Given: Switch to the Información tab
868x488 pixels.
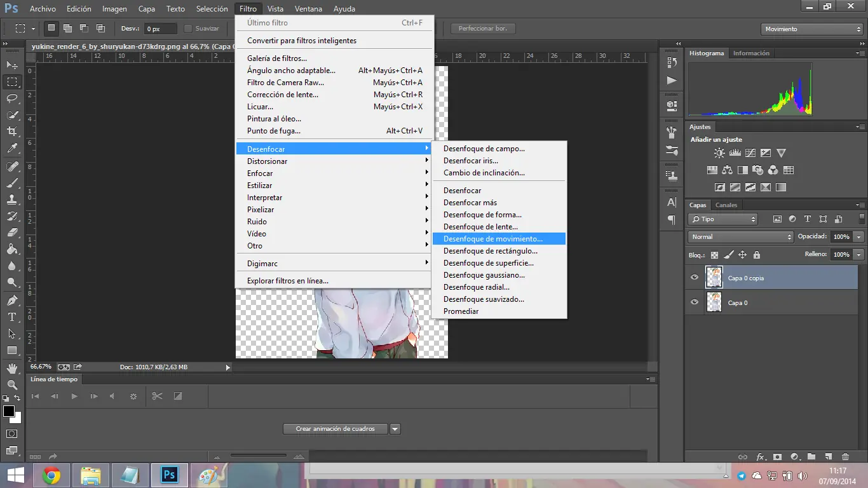Looking at the screenshot, I should (751, 53).
